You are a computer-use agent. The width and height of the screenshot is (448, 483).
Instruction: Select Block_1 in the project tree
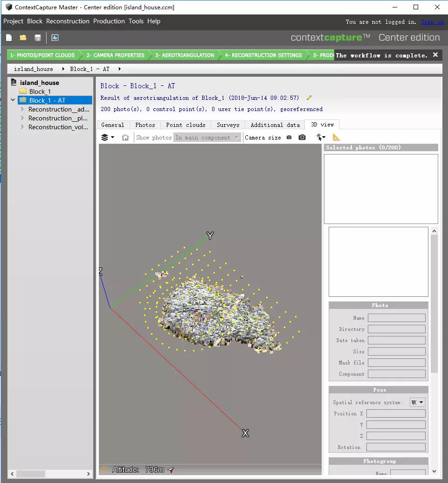(40, 91)
